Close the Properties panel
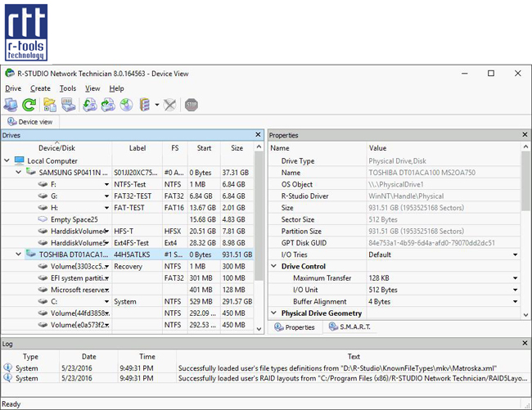Image resolution: width=532 pixels, height=410 pixels. click(525, 135)
